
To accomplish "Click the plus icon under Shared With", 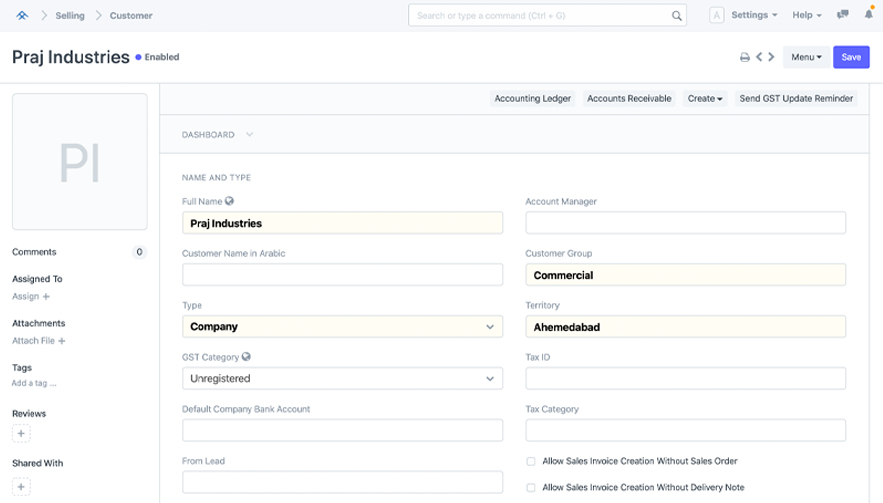I will click(x=22, y=486).
